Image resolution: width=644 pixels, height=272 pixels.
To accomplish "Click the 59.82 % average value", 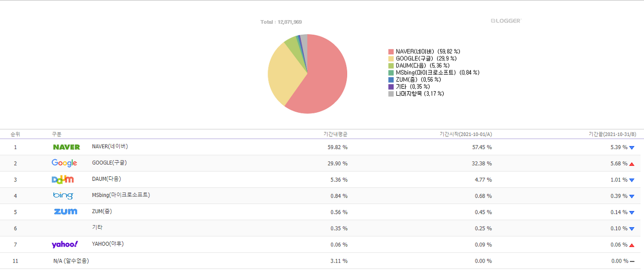I will click(337, 148).
